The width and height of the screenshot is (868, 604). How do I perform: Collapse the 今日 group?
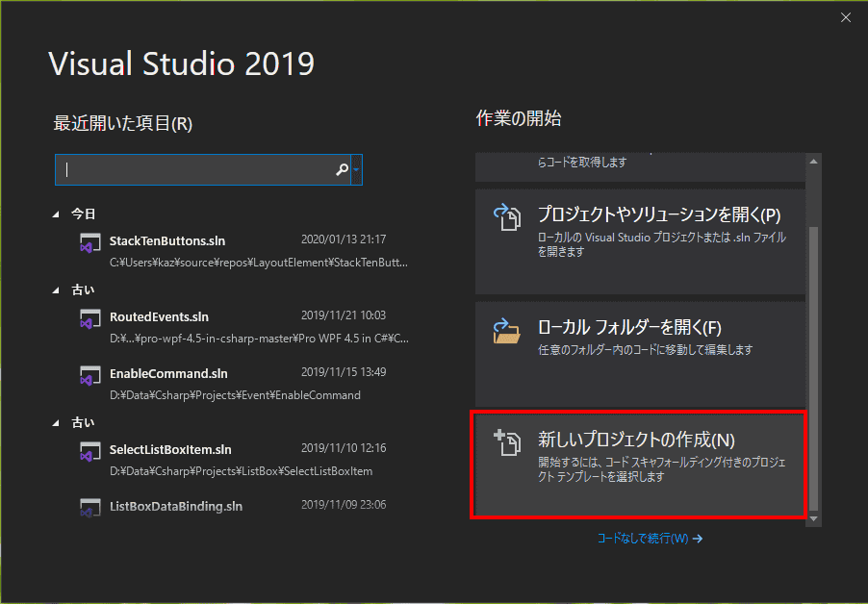(x=56, y=214)
